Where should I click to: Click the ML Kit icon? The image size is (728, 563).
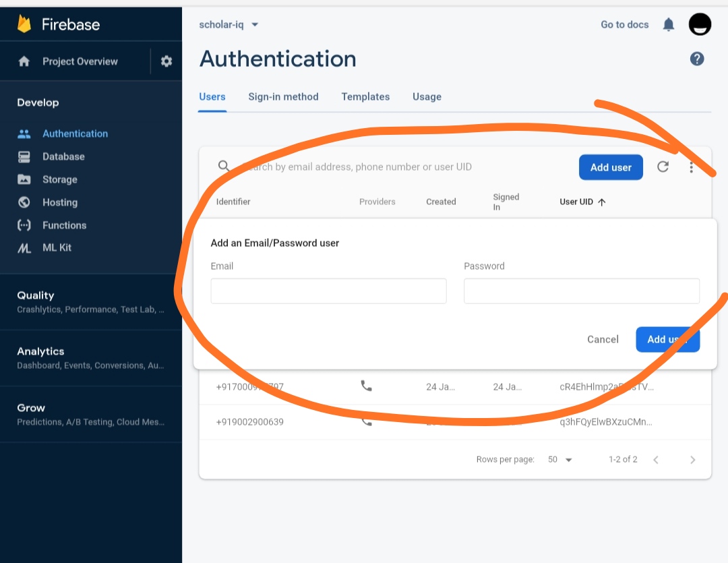(x=24, y=248)
